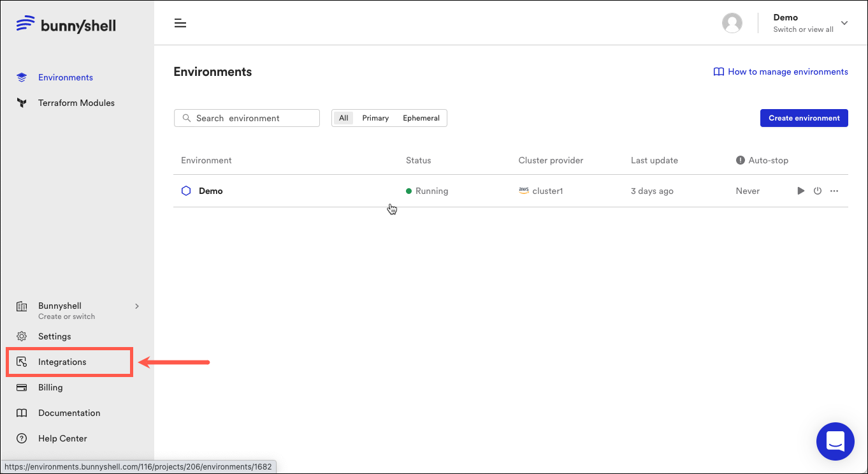Focus the Search environment field

[x=247, y=118]
